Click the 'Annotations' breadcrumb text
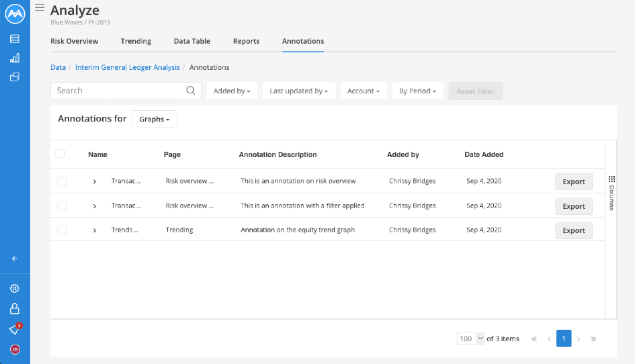This screenshot has width=635, height=364. coord(210,67)
